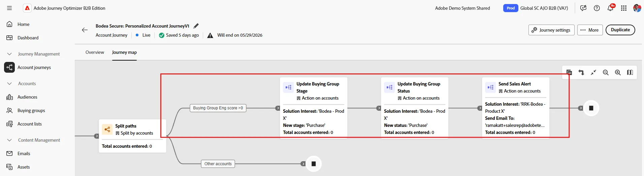Click the Account Journey type label
644x176 pixels.
tap(111, 35)
